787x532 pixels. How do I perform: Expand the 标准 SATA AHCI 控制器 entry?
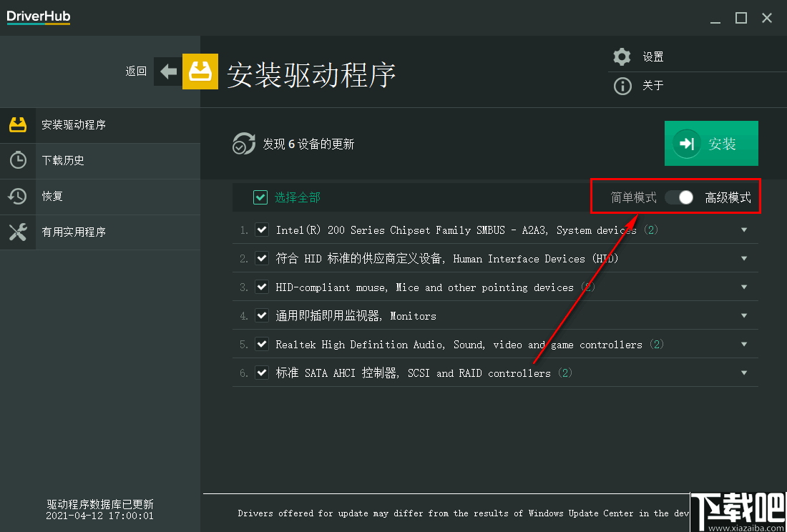tap(744, 373)
